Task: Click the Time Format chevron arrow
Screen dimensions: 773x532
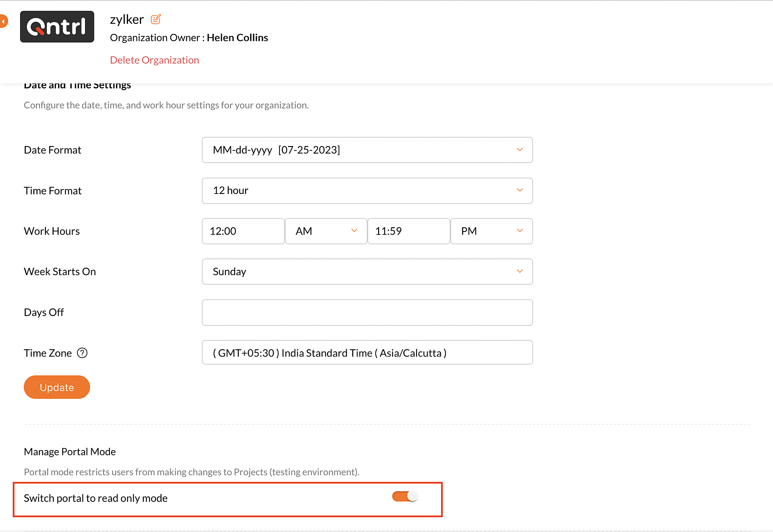Action: tap(520, 190)
